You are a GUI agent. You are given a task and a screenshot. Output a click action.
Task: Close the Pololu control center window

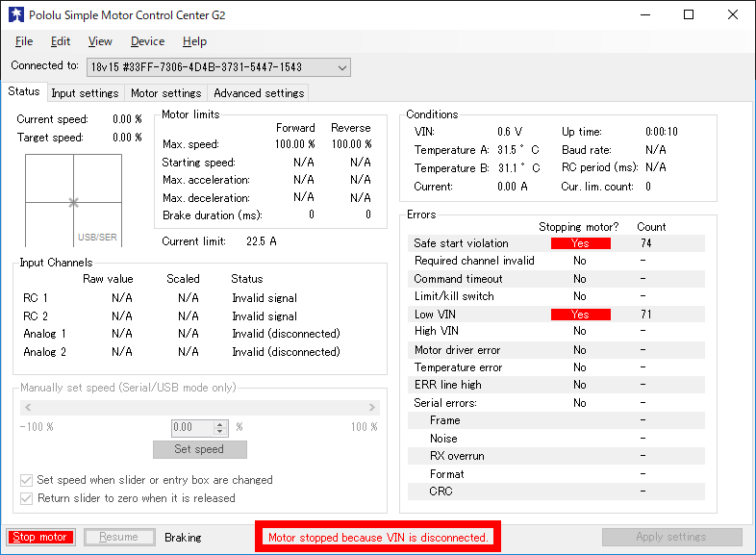point(733,15)
